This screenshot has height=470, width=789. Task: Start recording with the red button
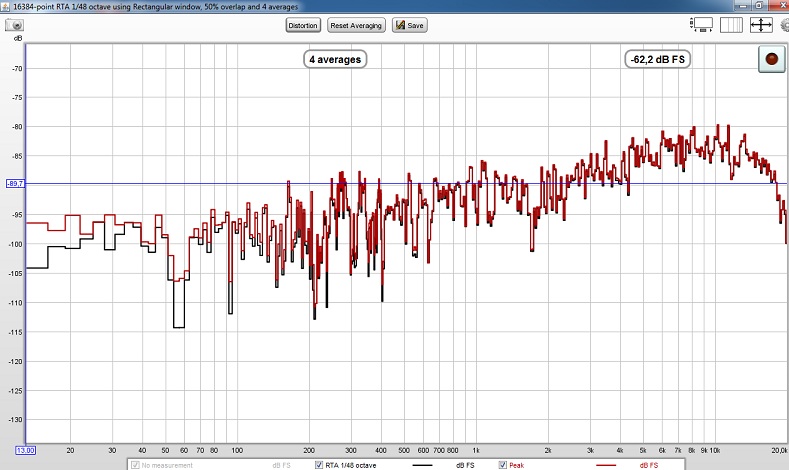click(771, 59)
